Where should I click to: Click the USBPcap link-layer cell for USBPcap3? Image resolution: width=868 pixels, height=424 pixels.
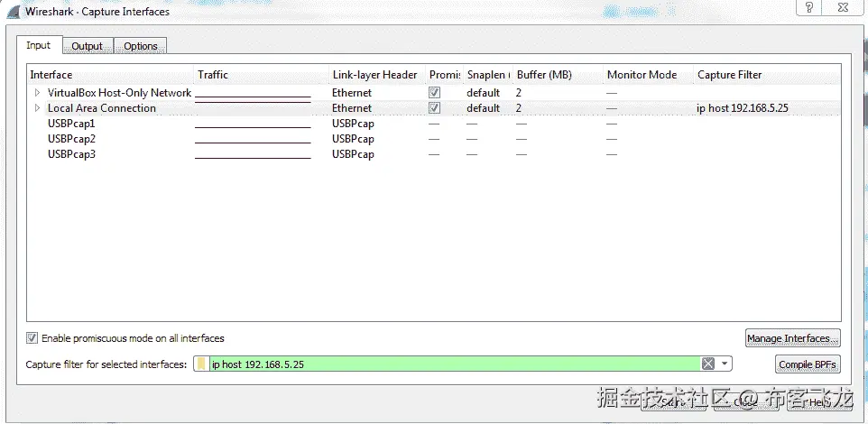[x=353, y=154]
